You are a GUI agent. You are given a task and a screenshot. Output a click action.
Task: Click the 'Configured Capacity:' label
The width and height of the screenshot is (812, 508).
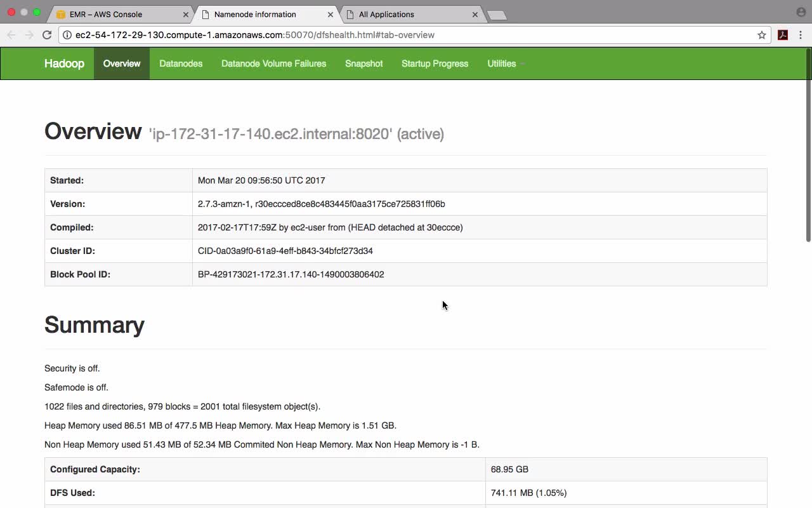95,469
